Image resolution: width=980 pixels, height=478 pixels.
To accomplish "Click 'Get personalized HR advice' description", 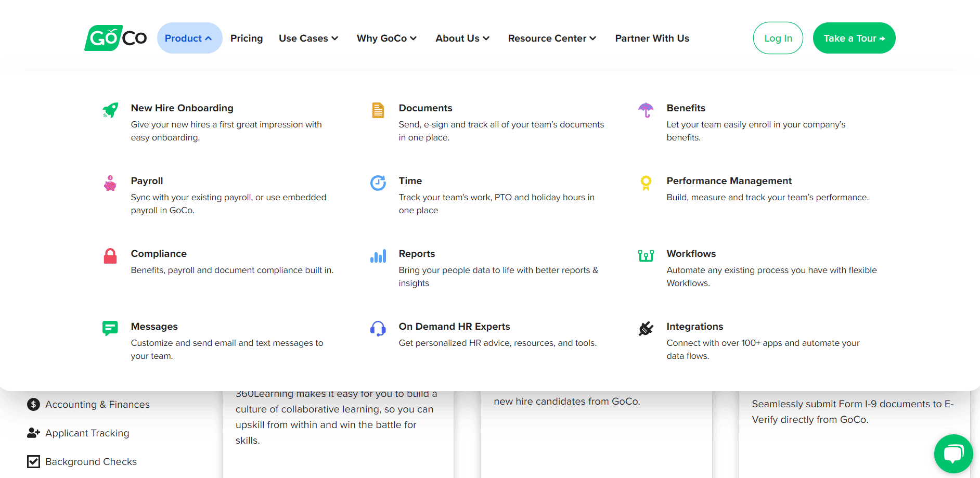I will point(498,343).
